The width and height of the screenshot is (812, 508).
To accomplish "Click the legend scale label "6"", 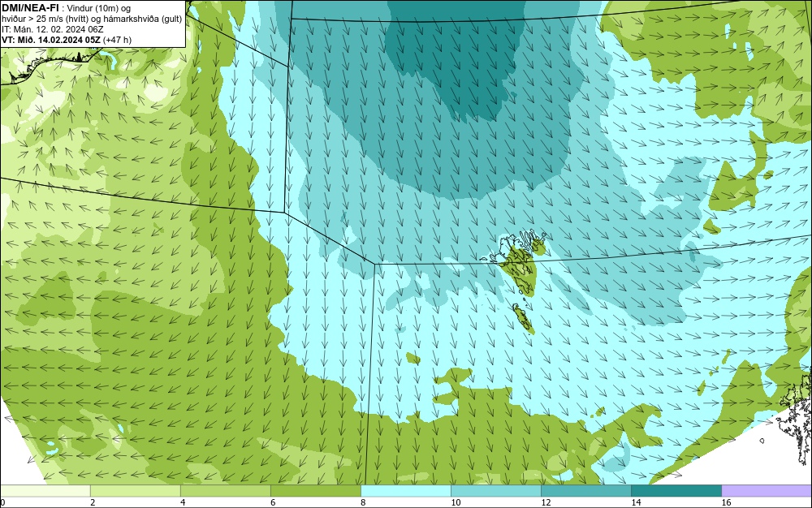I will [x=273, y=503].
